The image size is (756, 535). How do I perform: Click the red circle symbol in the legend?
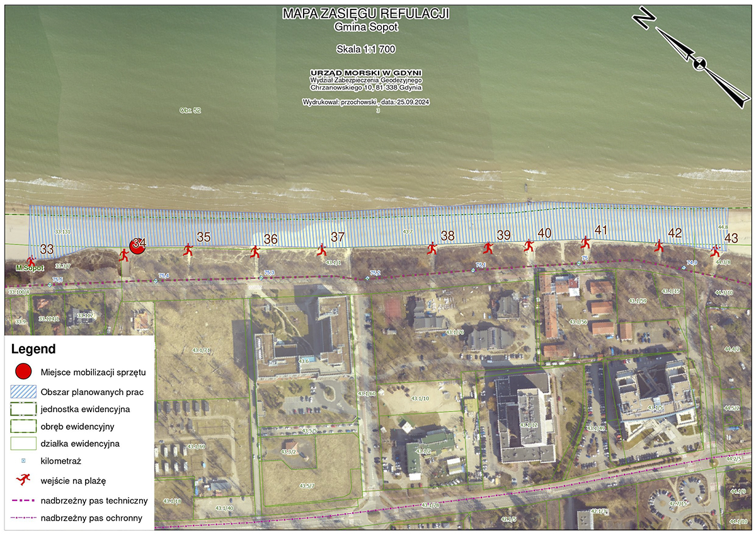pyautogui.click(x=23, y=371)
